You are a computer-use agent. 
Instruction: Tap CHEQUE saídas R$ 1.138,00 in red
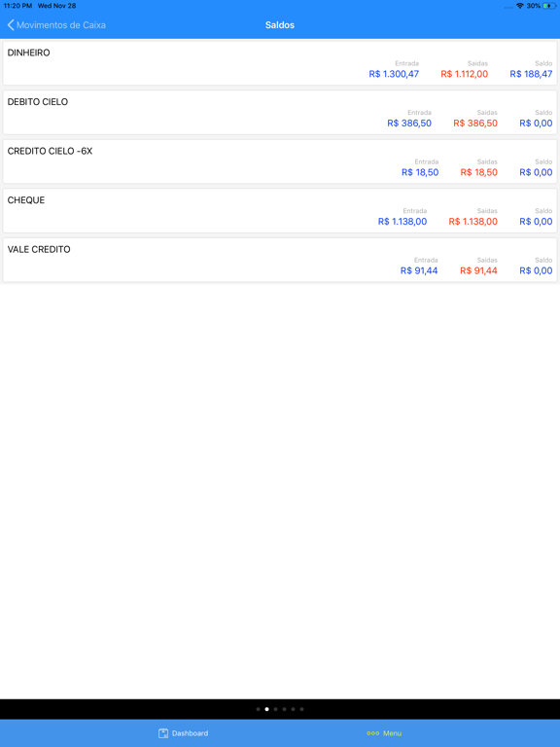click(472, 222)
